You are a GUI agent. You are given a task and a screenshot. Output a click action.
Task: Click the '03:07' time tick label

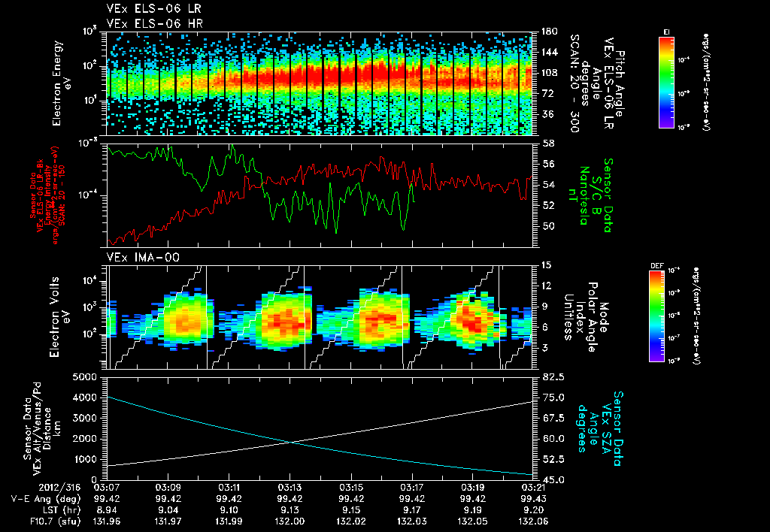coord(107,488)
